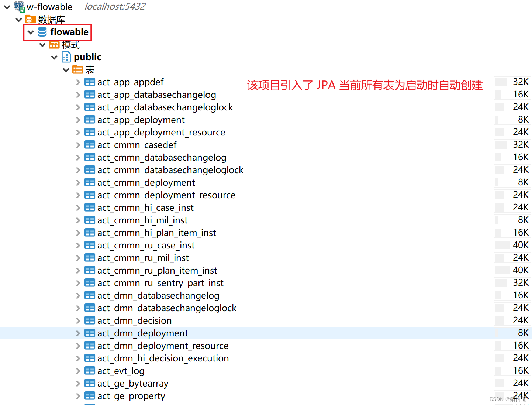532x405 pixels.
Task: Expand the act_ge_bytearray table
Action: tap(78, 383)
